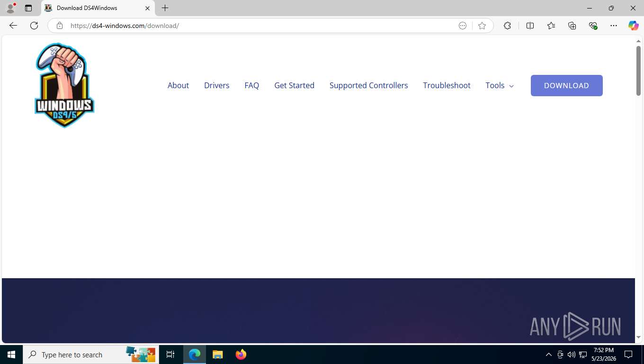Open the taskbar clock and date
Screen dimensions: 644x364
point(603,355)
